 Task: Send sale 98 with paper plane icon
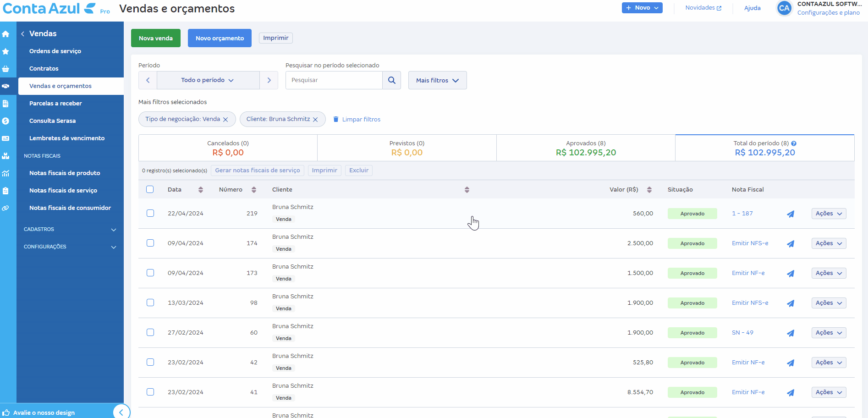791,303
